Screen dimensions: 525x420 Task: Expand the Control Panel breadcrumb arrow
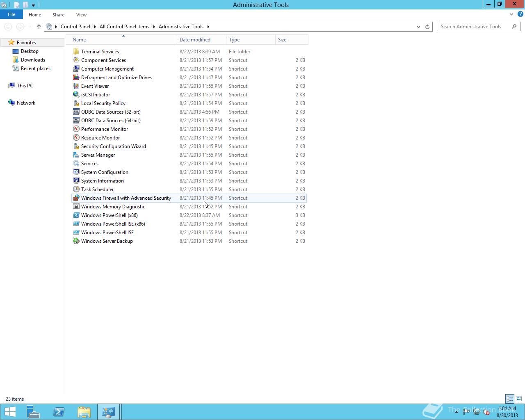coord(95,27)
